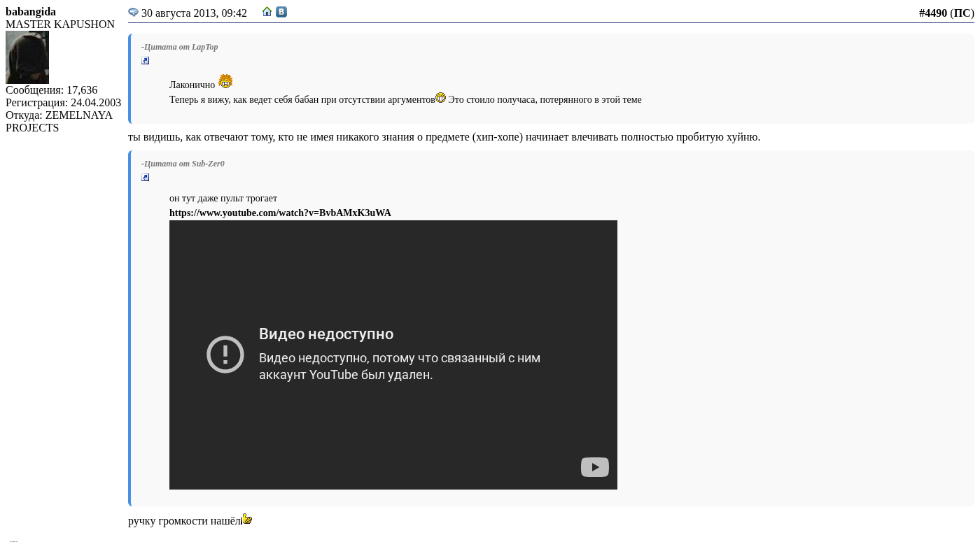Click the 'Видео недоступно' heading
The image size is (980, 542).
(326, 334)
